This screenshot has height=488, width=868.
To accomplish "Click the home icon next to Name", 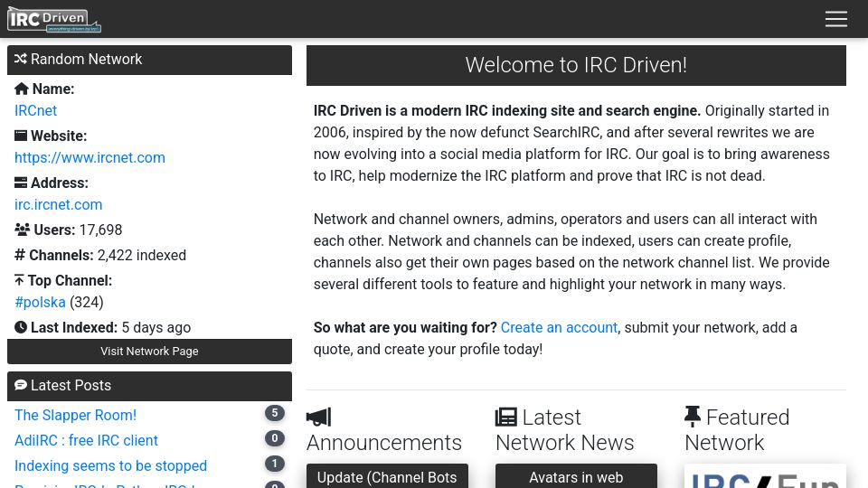I will pyautogui.click(x=22, y=89).
